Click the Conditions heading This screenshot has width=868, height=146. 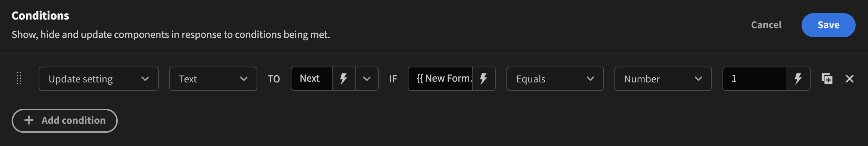41,15
